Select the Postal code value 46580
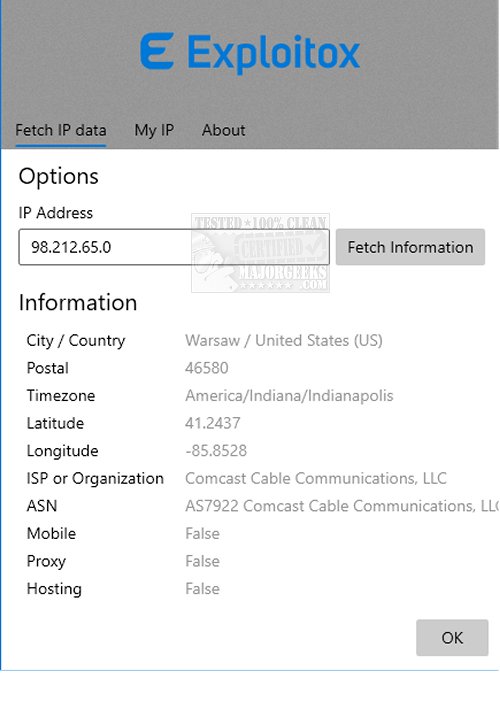The height and width of the screenshot is (716, 500). click(x=206, y=368)
